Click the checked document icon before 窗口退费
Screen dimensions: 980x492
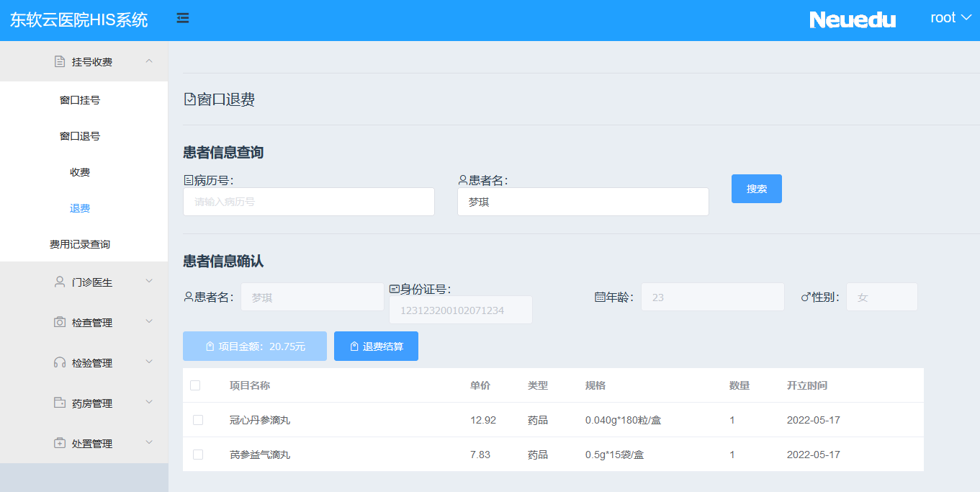tap(190, 99)
